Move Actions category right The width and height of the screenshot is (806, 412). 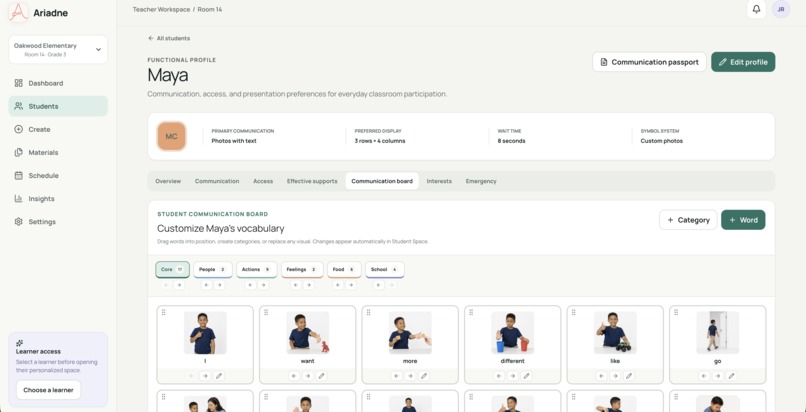click(x=263, y=285)
